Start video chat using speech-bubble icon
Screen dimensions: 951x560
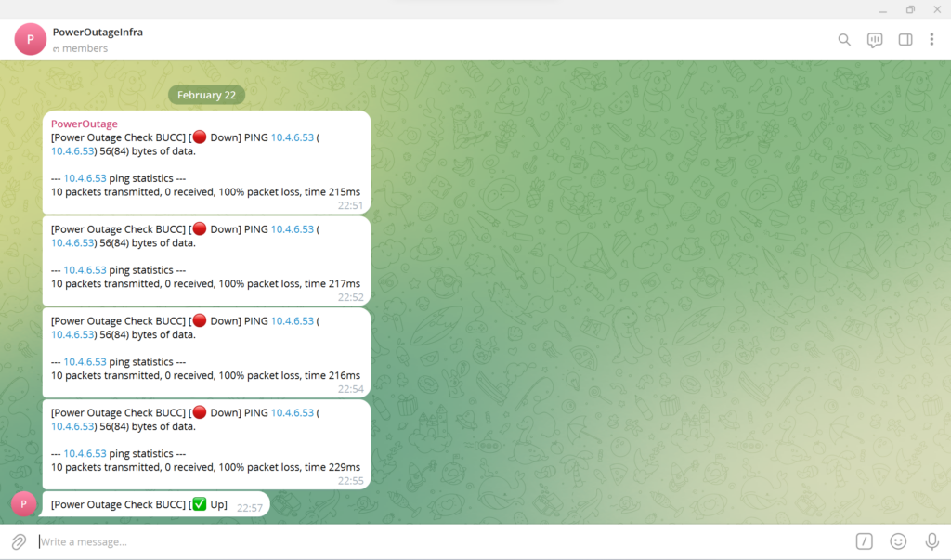point(874,40)
